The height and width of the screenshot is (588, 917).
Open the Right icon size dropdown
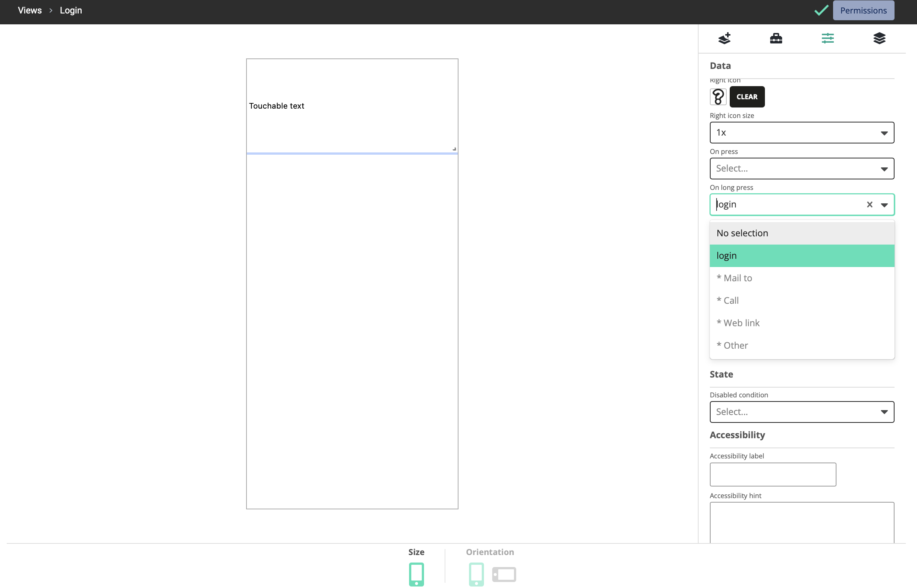[802, 133]
